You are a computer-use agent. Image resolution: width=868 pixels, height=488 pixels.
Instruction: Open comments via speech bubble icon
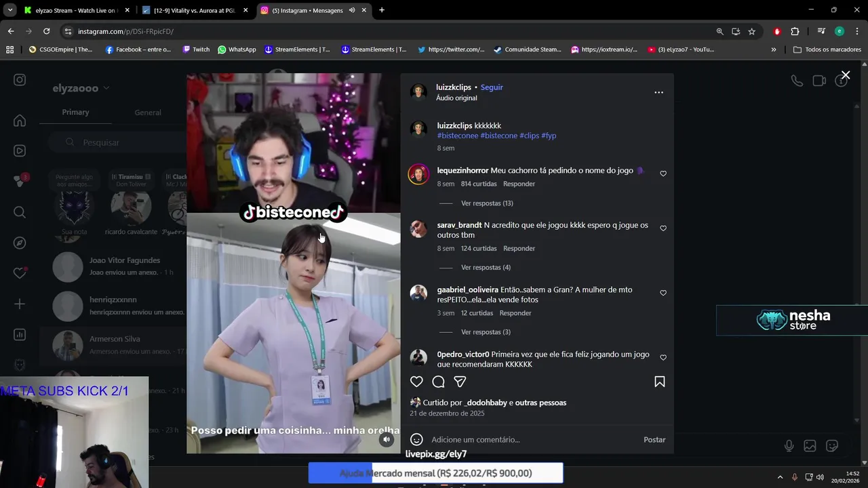(x=439, y=382)
